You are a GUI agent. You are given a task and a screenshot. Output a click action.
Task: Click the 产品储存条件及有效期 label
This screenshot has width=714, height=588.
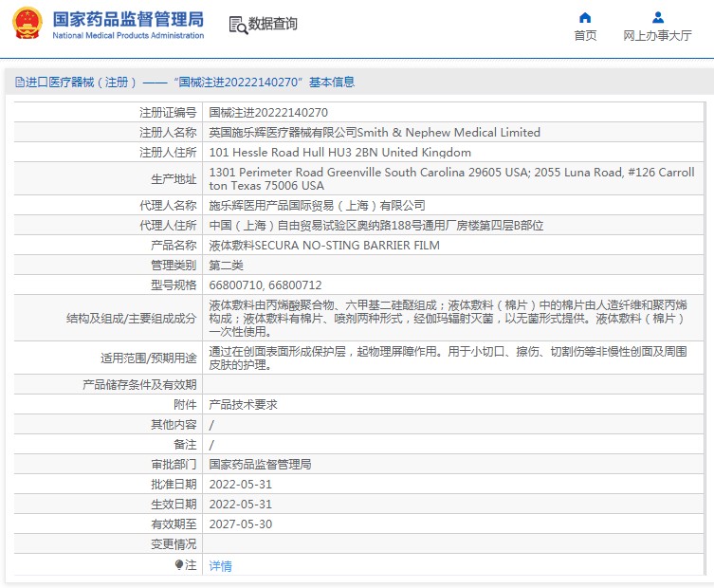[139, 385]
